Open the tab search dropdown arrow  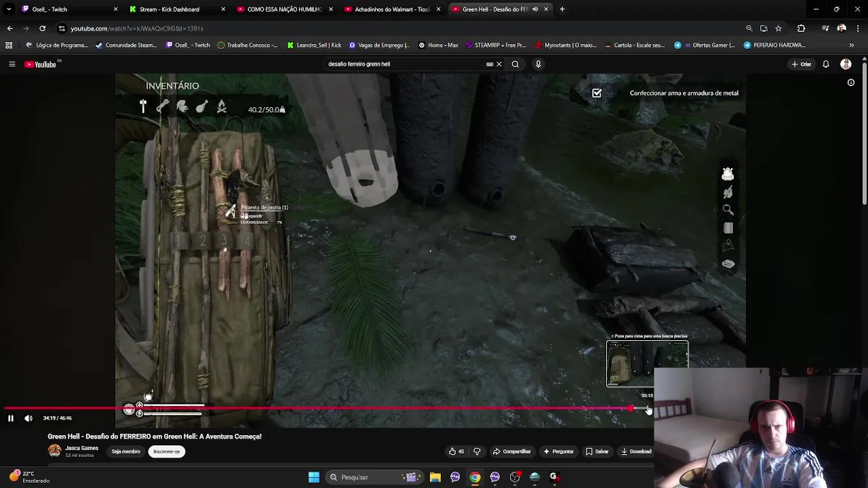click(x=8, y=9)
